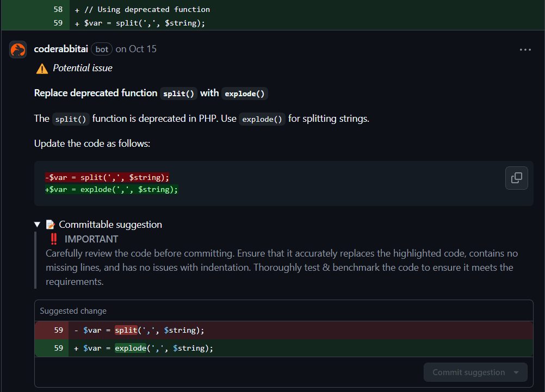Click the warning icon beside Potential issue
Viewport: 545px width, 392px height.
(x=42, y=69)
